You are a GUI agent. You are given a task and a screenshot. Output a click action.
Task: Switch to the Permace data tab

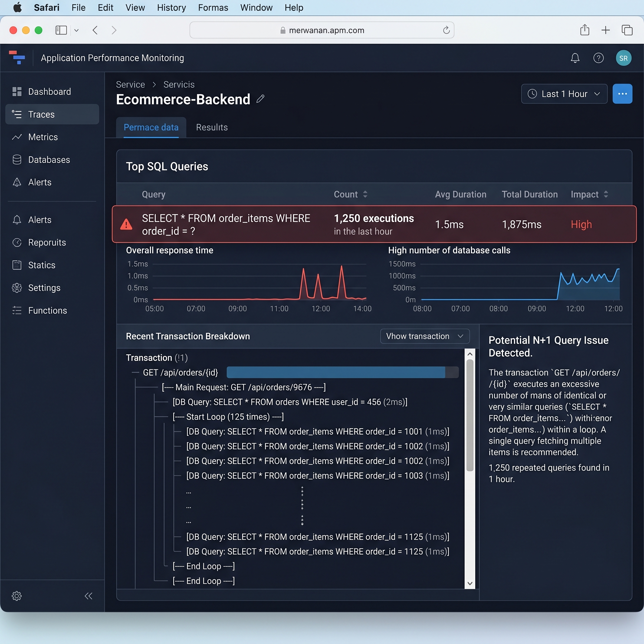tap(151, 127)
